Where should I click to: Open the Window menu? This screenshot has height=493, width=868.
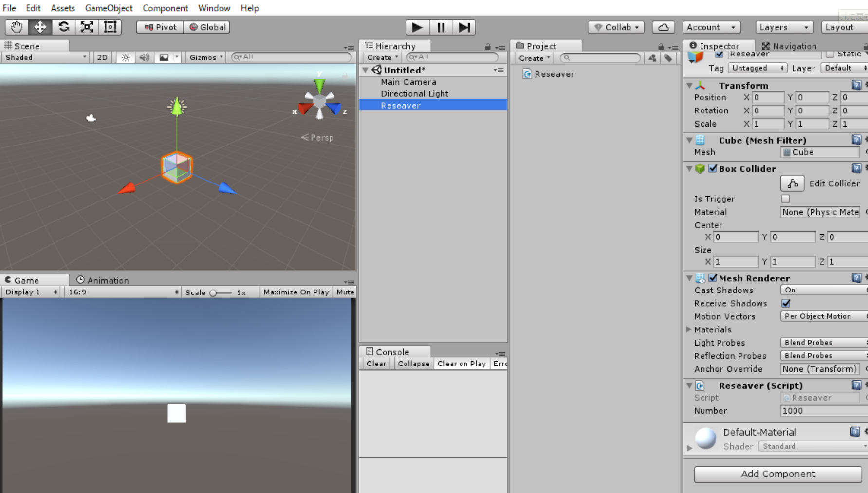click(x=214, y=8)
